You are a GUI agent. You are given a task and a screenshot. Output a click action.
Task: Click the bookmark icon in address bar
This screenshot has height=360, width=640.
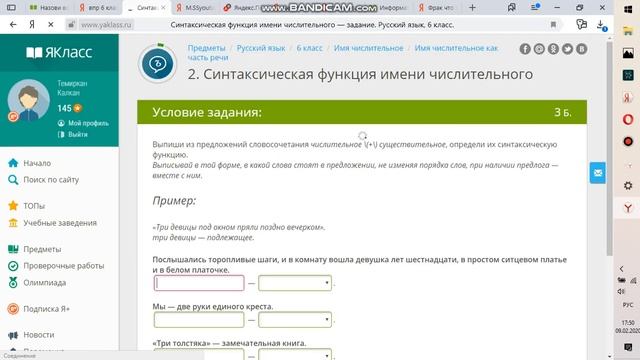[553, 25]
